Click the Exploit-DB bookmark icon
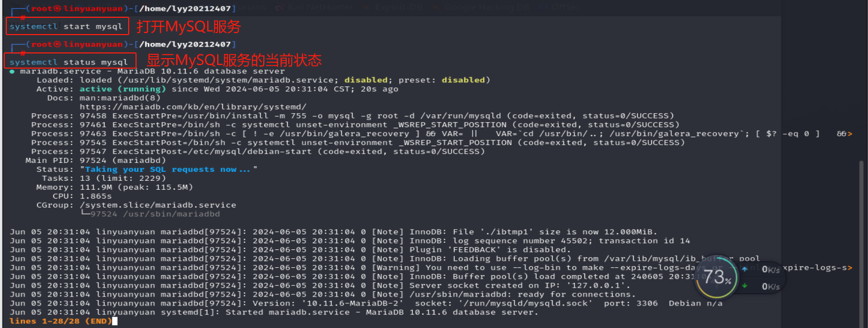Image resolution: width=868 pixels, height=328 pixels. click(x=365, y=8)
